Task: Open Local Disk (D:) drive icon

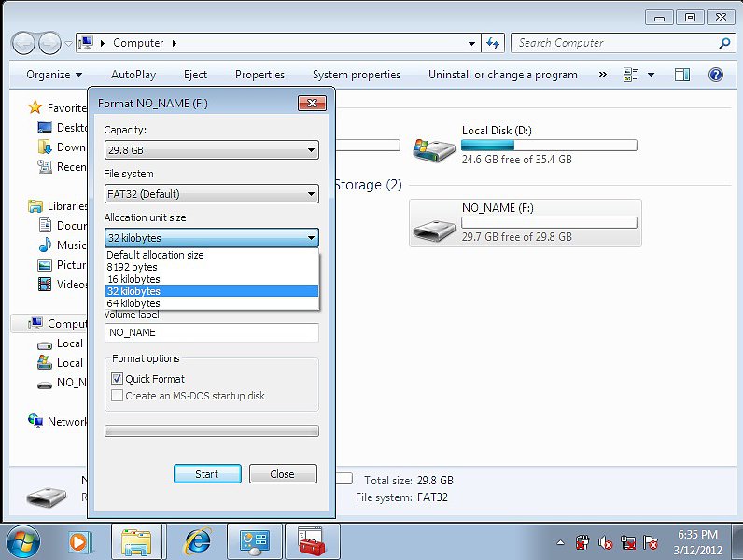Action: 434,147
